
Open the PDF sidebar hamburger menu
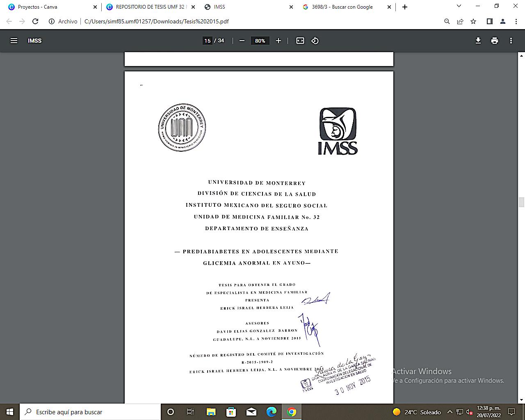point(14,41)
